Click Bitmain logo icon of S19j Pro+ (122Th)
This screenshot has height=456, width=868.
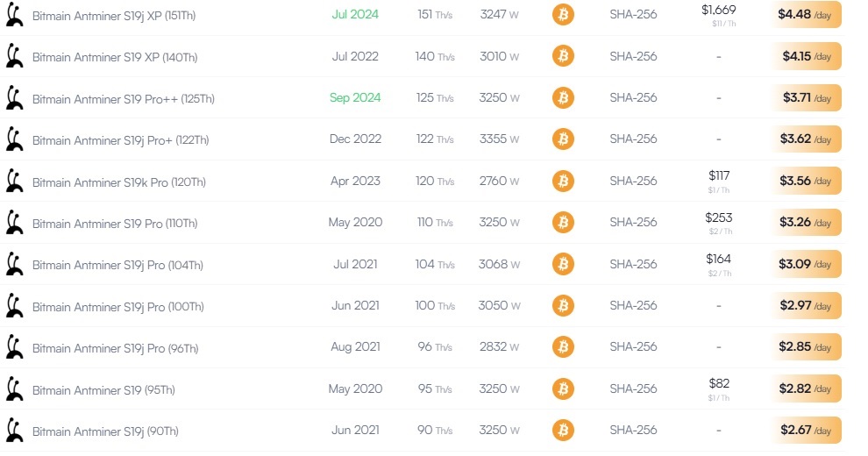point(14,139)
